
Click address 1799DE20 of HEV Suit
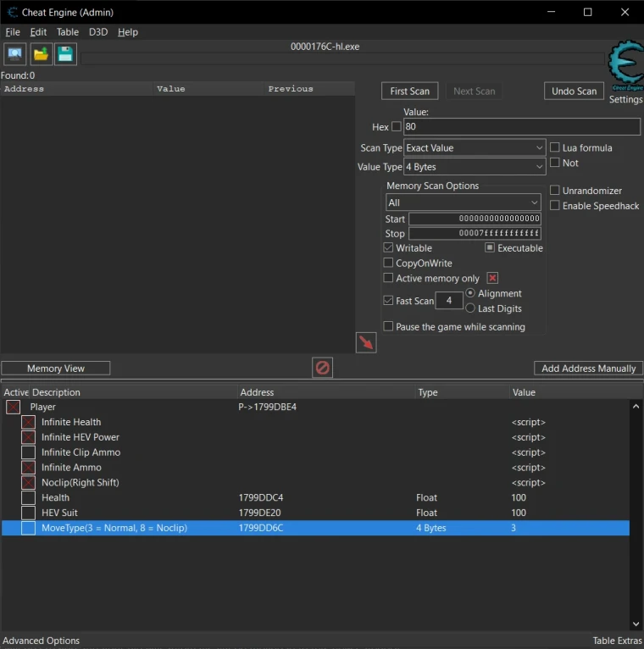click(259, 513)
